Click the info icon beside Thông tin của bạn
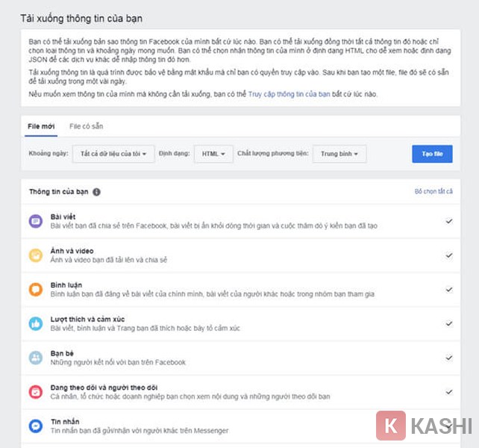 click(97, 192)
